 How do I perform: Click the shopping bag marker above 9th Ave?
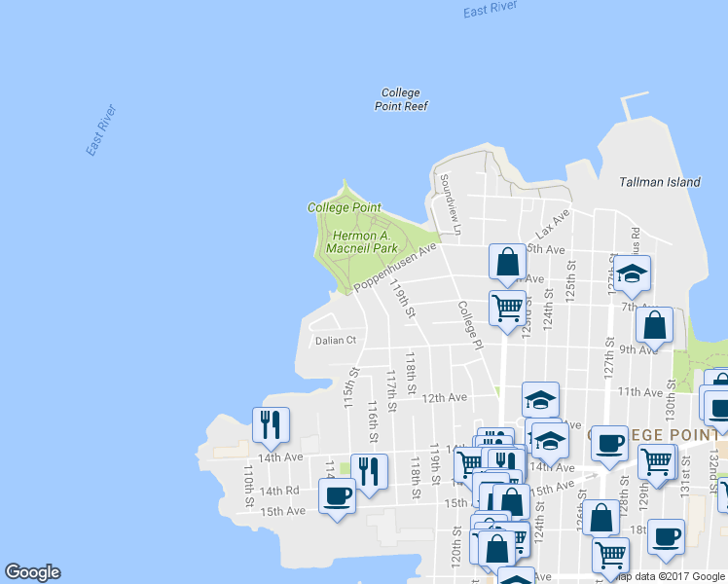pos(655,327)
